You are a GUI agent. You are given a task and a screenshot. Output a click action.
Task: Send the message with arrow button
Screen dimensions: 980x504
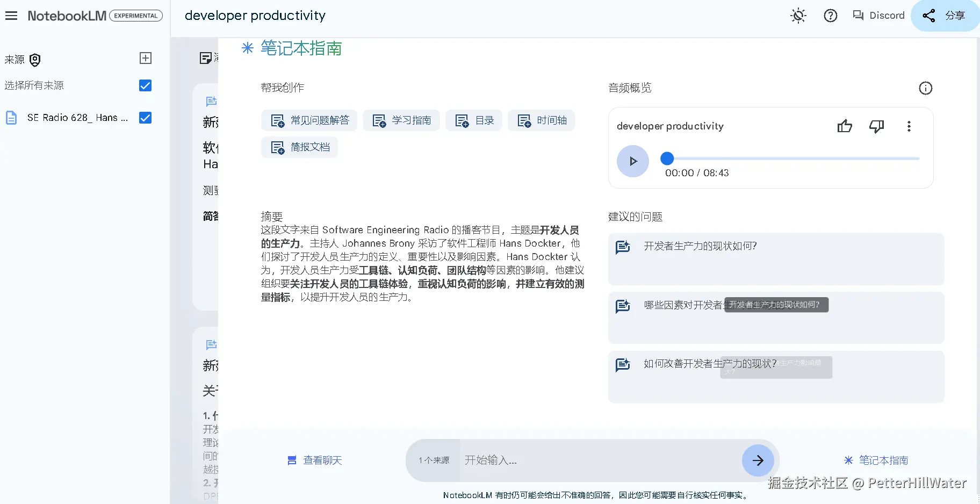[758, 460]
